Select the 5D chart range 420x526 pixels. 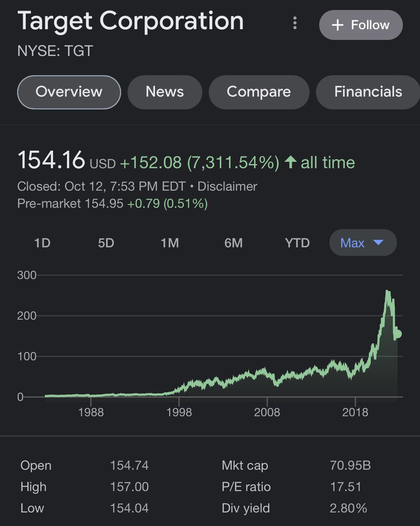[106, 243]
